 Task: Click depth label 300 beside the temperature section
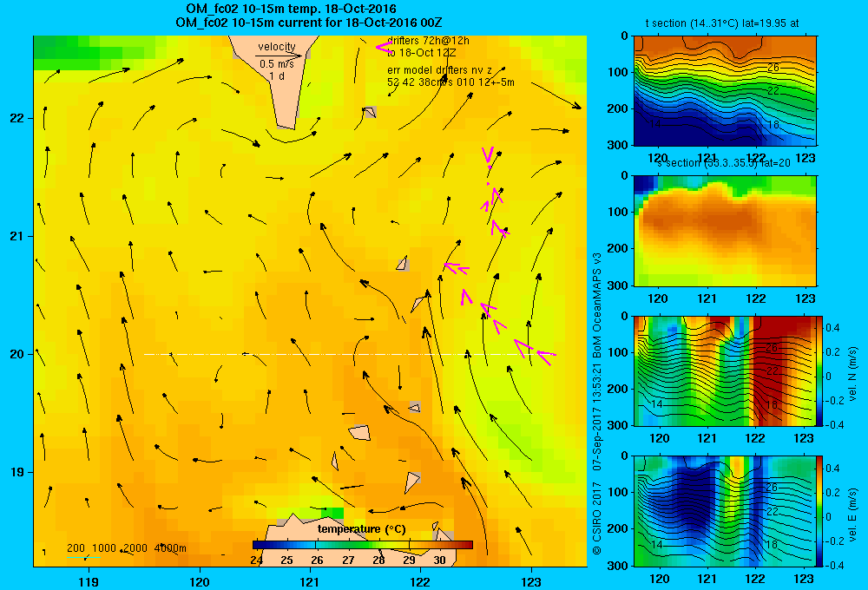(x=619, y=145)
